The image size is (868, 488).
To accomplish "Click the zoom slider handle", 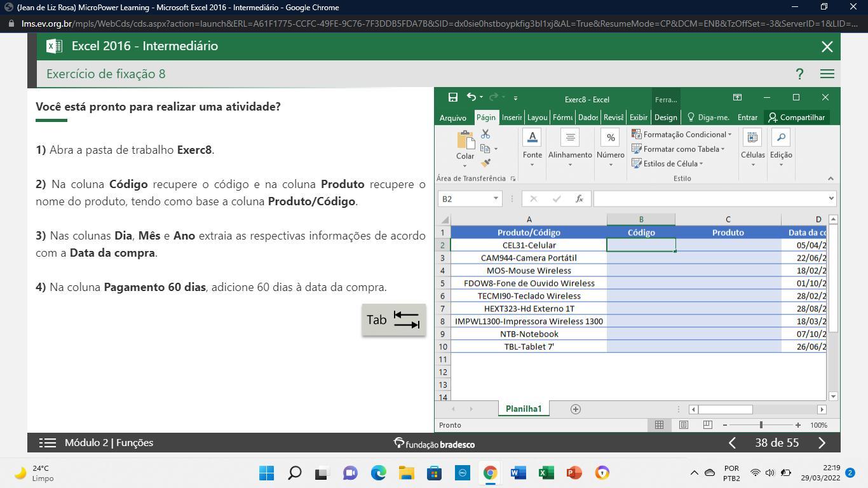I will click(761, 425).
